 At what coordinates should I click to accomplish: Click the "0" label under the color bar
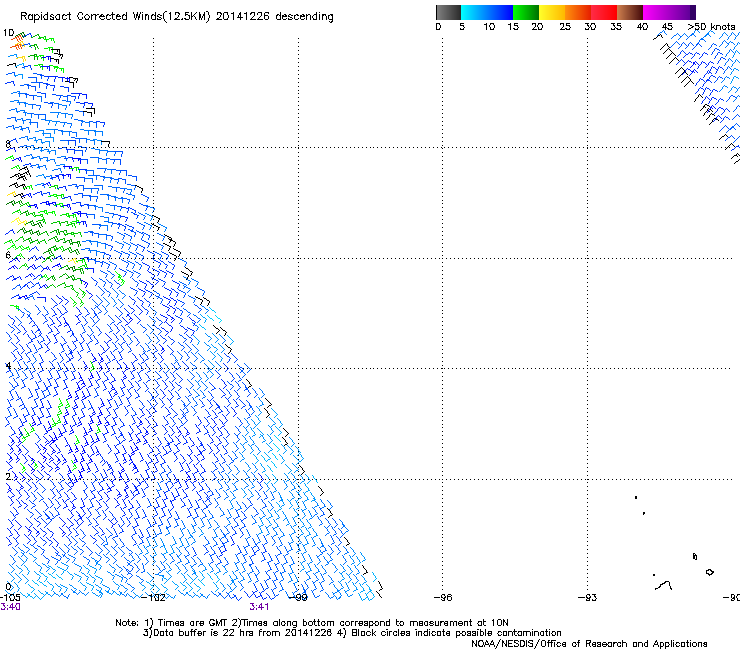tap(438, 27)
